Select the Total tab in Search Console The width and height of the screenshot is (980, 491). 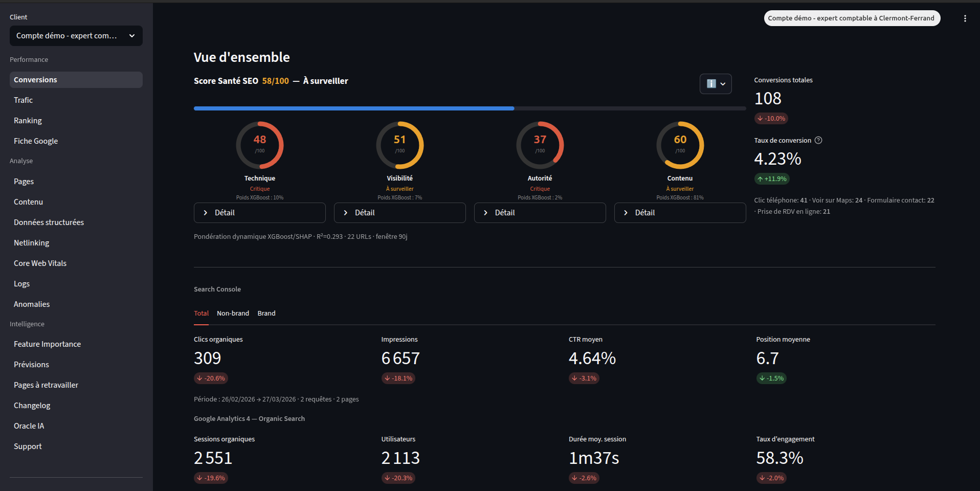(201, 313)
